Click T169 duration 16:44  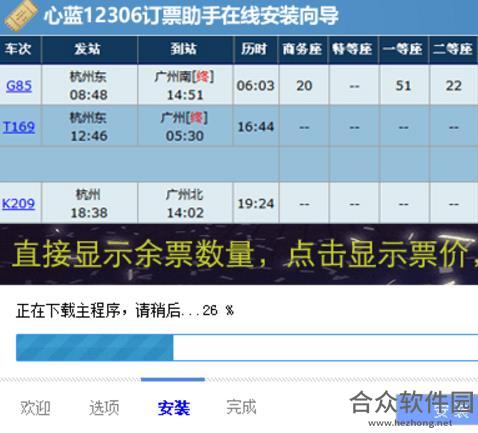(x=256, y=127)
